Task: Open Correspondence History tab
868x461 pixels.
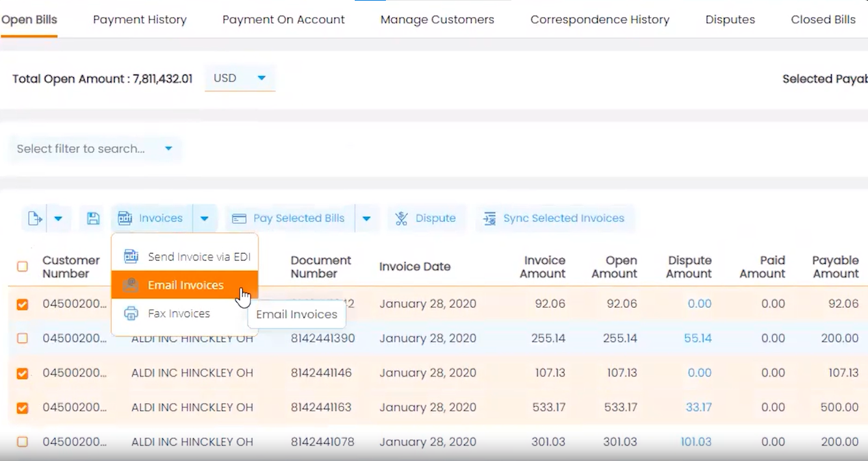Action: click(x=600, y=19)
